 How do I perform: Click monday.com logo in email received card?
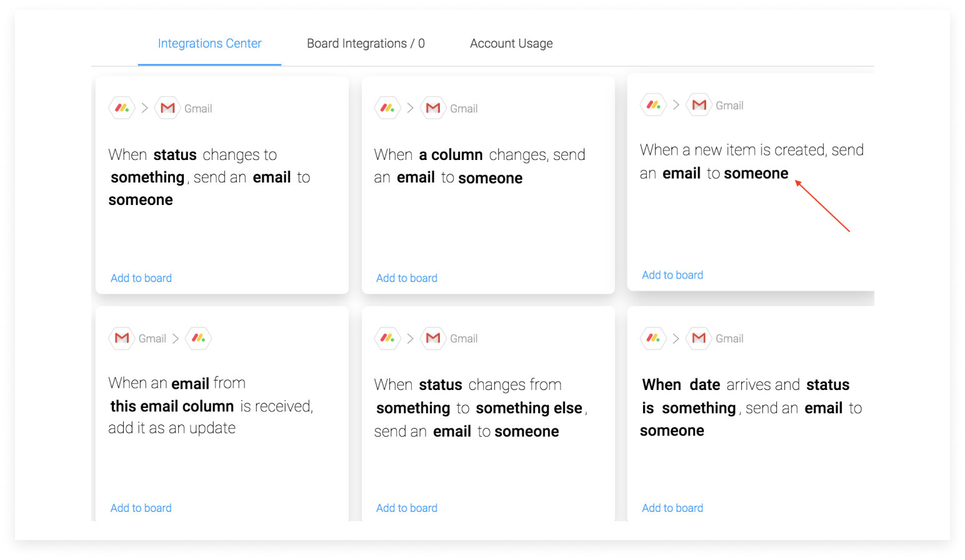point(199,338)
